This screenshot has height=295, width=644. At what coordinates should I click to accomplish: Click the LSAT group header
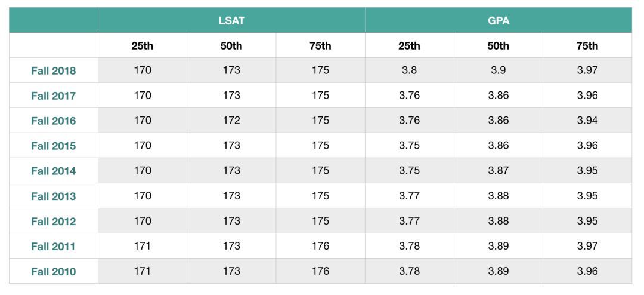pos(231,20)
